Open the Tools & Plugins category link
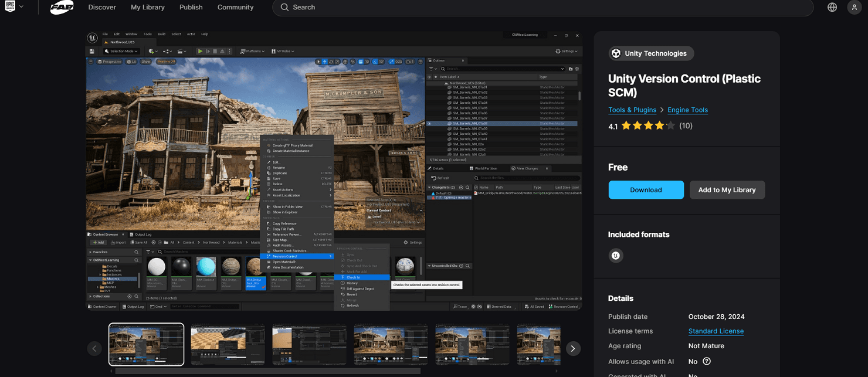The width and height of the screenshot is (868, 377). click(632, 110)
